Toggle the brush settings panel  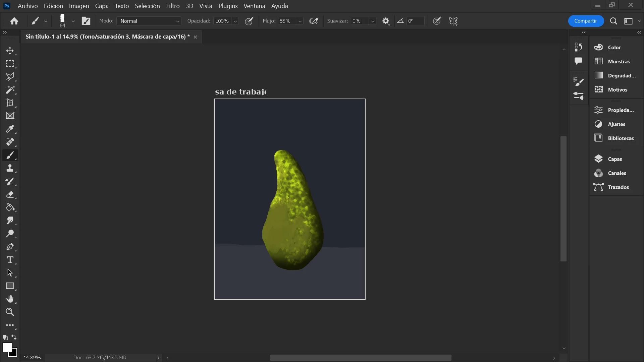click(x=86, y=21)
